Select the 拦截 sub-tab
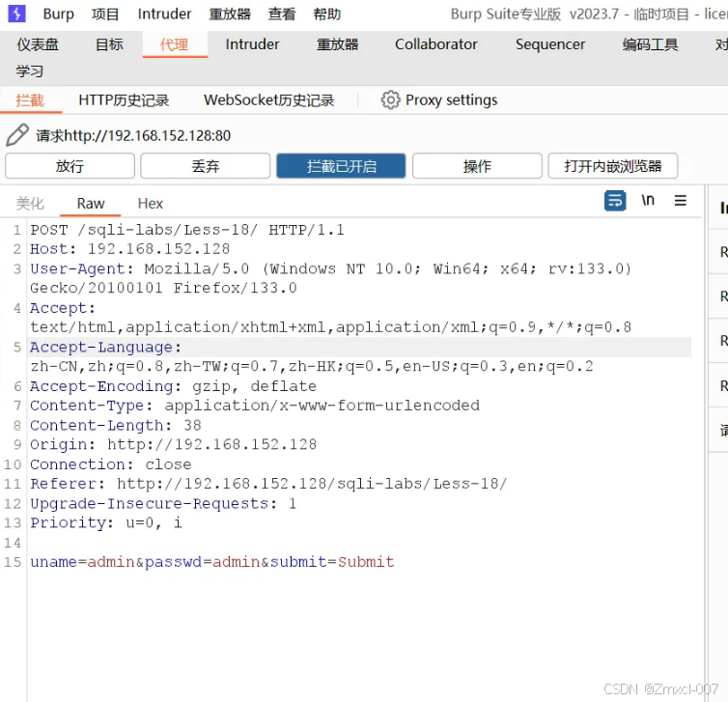The image size is (728, 702). (30, 99)
